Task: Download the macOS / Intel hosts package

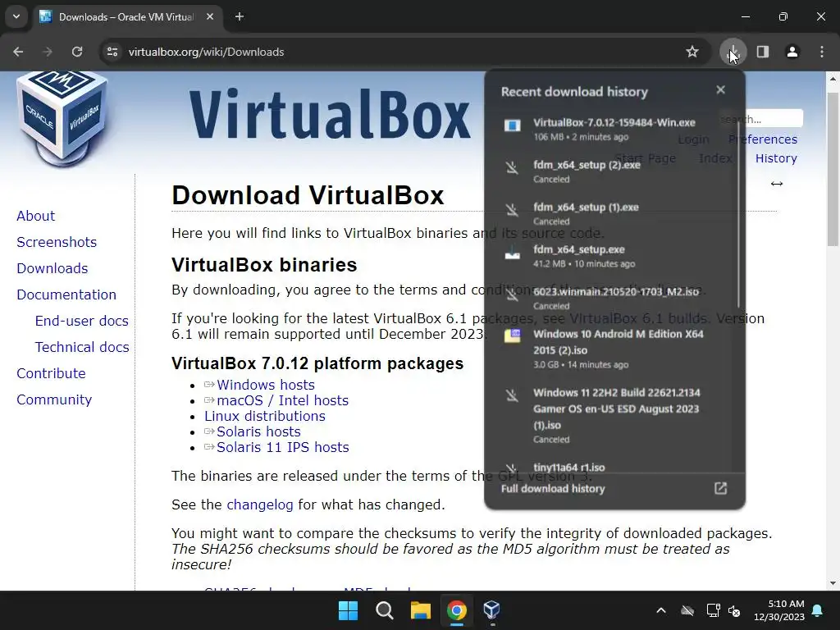Action: [x=282, y=400]
